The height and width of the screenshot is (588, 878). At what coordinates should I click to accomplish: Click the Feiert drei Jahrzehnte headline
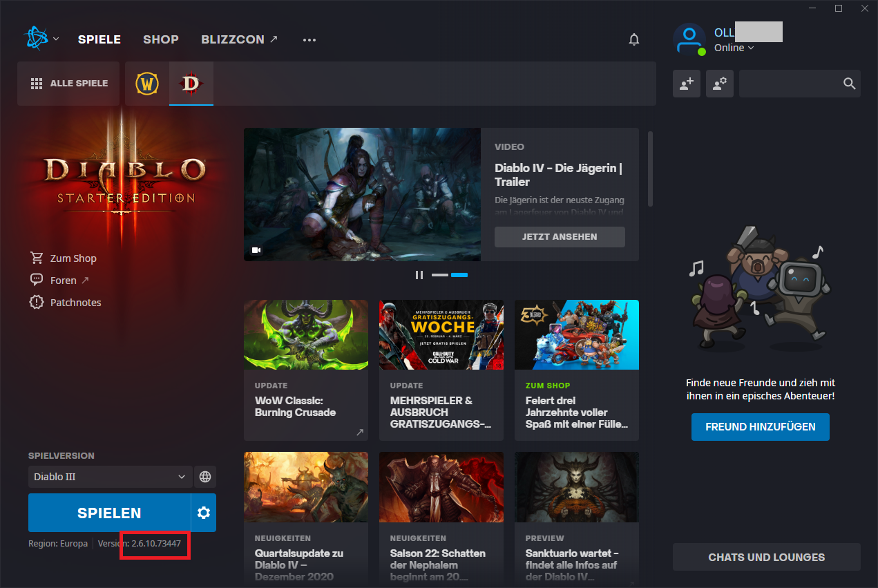click(577, 412)
